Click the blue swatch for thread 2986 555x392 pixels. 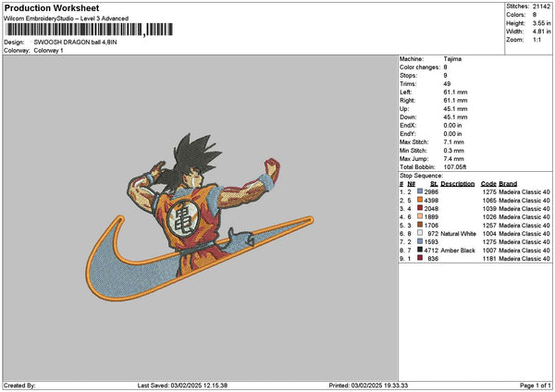[420, 191]
